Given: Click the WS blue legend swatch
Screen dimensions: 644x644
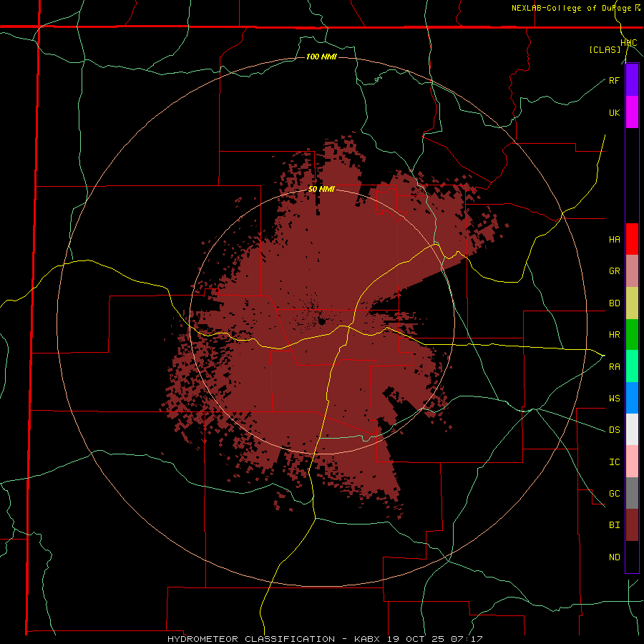Looking at the screenshot, I should [x=632, y=398].
